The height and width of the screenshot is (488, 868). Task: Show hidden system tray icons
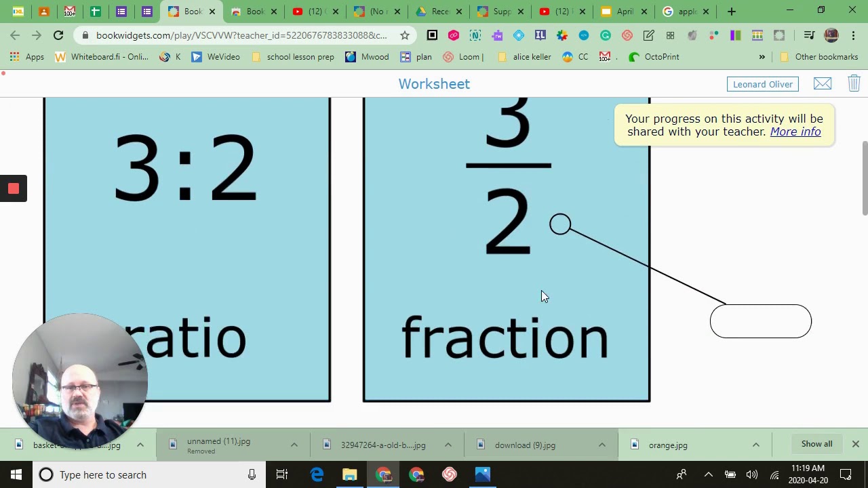[x=708, y=474]
